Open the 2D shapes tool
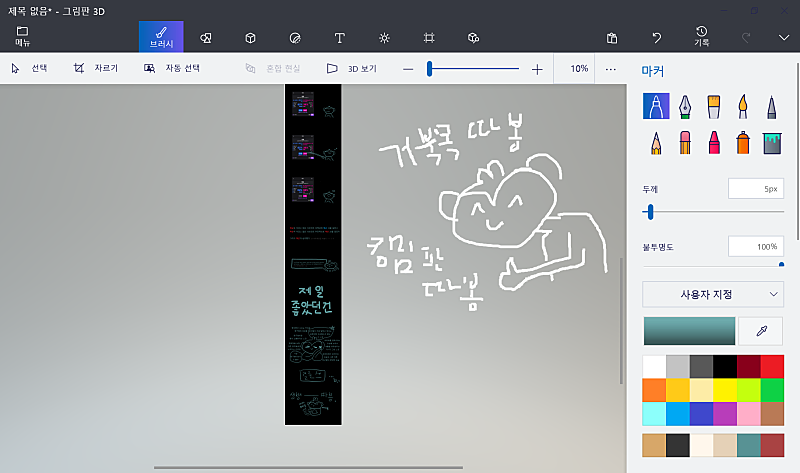The width and height of the screenshot is (800, 473). coord(206,38)
